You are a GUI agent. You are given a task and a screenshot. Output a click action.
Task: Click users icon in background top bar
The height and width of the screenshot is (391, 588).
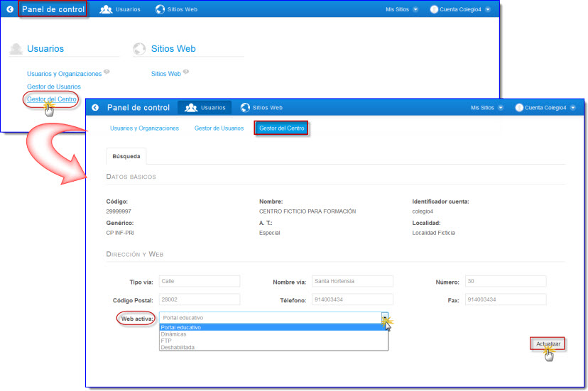107,10
